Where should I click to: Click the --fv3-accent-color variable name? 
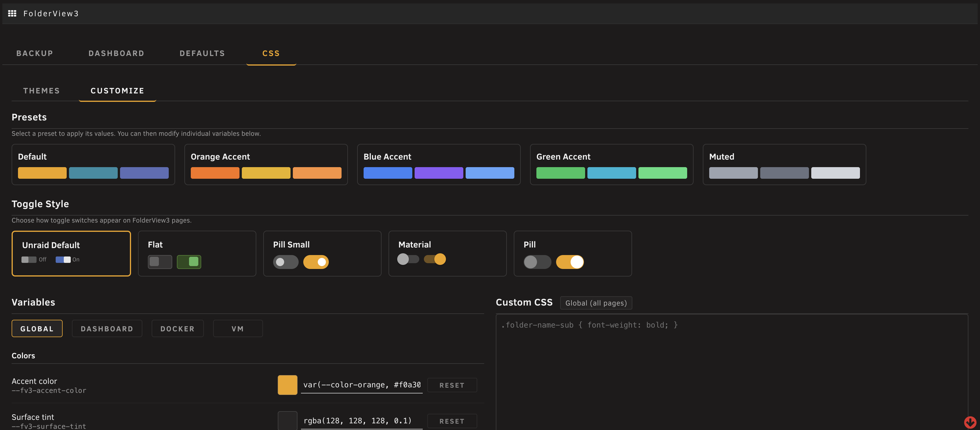49,391
